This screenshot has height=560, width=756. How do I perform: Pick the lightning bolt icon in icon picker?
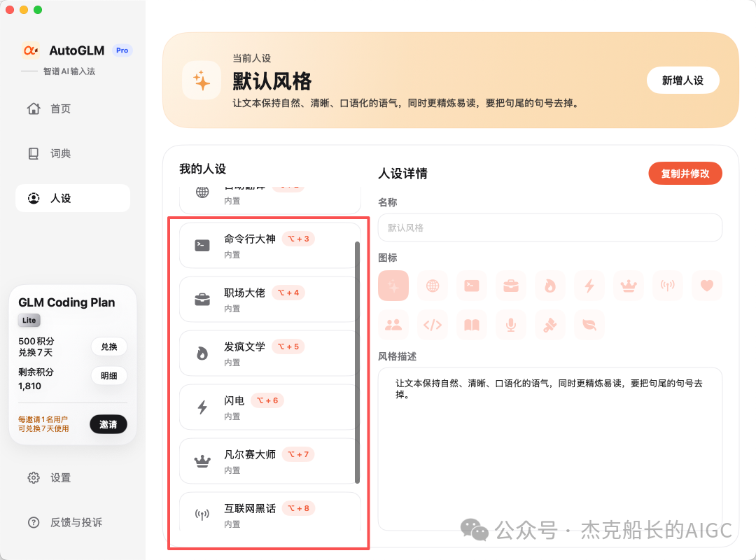point(589,286)
